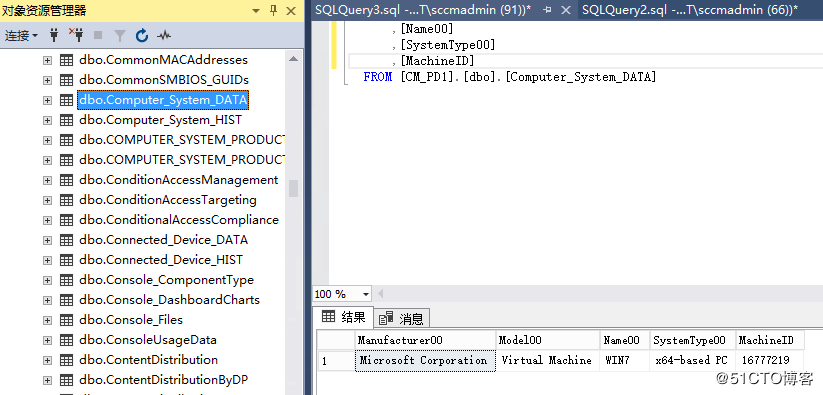The image size is (823, 395).
Task: Expand dbo.ConditionalAccessCompliance node
Action: [47, 220]
